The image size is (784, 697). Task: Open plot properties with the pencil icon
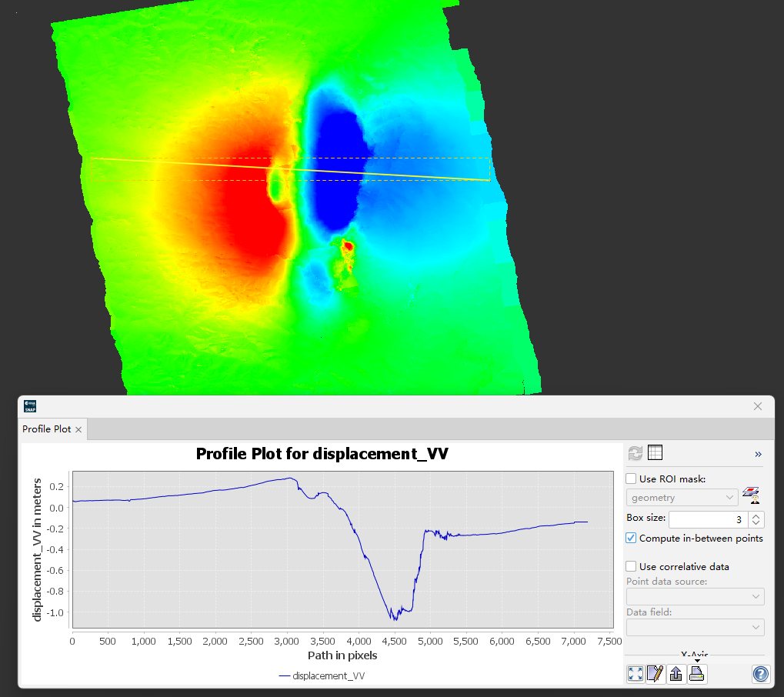coord(655,673)
